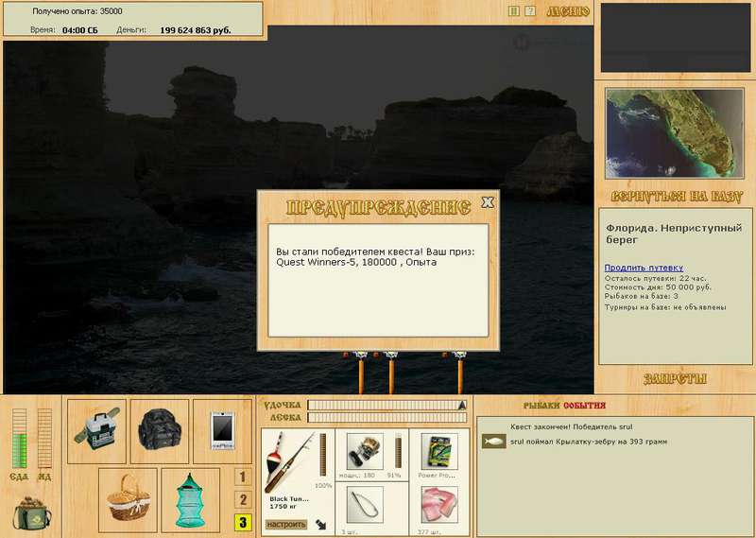The width and height of the screenshot is (756, 538).
Task: Click the Настроить button
Action: point(286,524)
